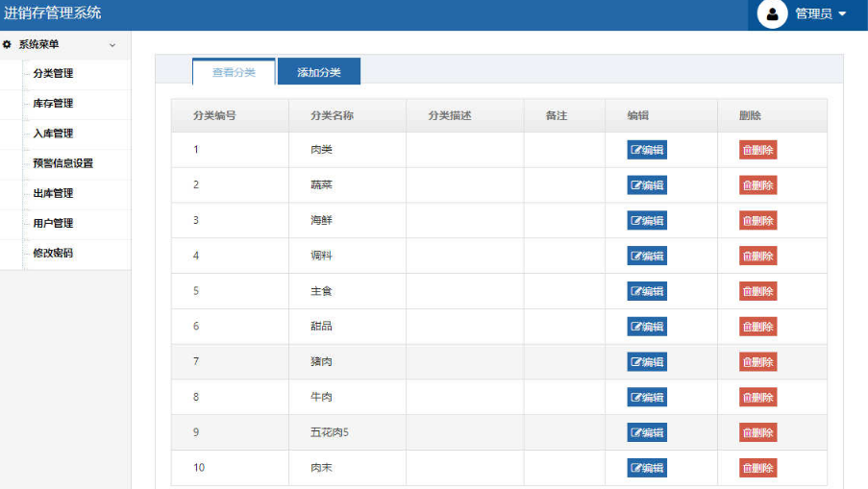This screenshot has height=489, width=868.
Task: Open 预警信息设置 menu item
Action: click(62, 163)
